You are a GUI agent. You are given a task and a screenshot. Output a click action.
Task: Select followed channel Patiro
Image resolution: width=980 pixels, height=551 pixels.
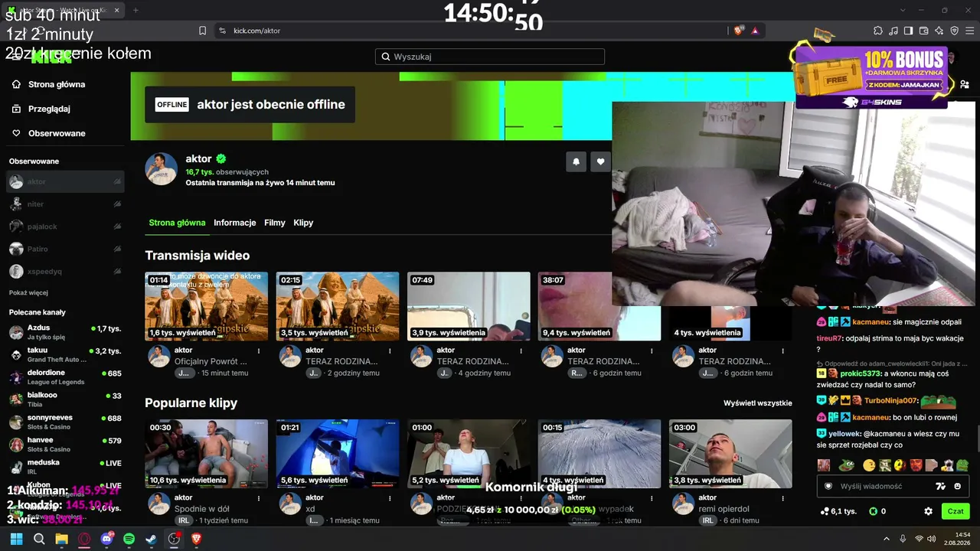click(65, 249)
